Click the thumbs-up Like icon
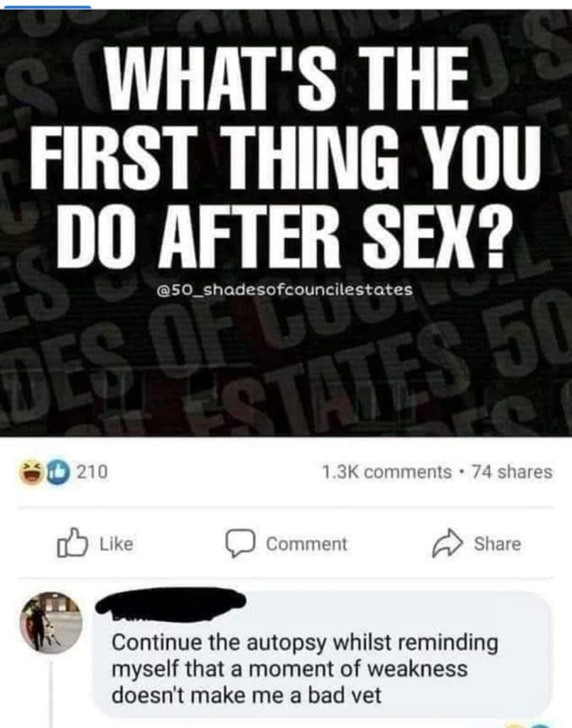The width and height of the screenshot is (572, 728). point(72,542)
